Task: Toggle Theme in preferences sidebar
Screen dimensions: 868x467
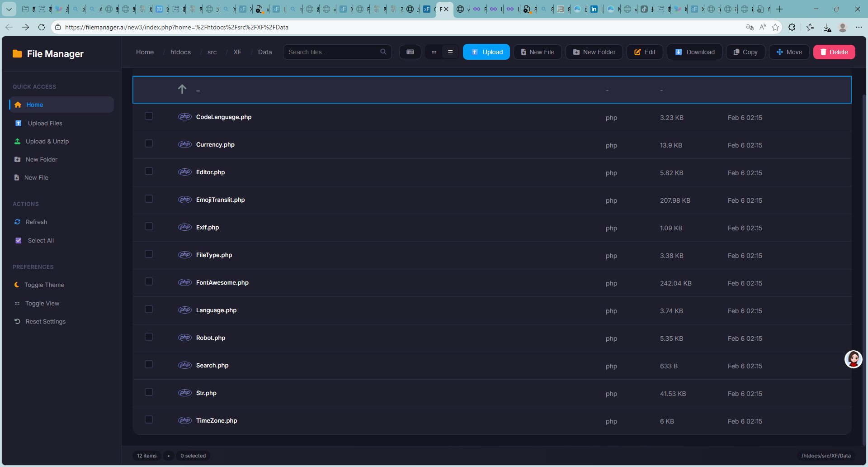Action: tap(44, 285)
